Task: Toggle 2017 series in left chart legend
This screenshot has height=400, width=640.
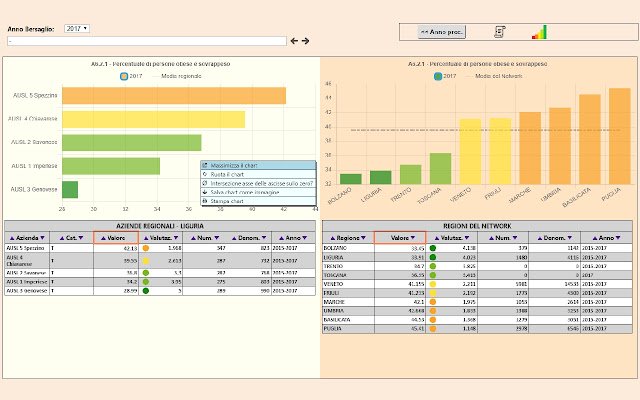Action: coord(131,76)
